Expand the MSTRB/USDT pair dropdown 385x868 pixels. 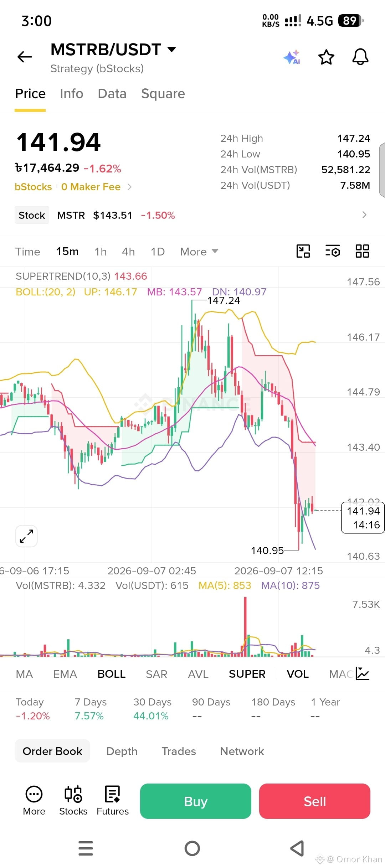tap(172, 49)
